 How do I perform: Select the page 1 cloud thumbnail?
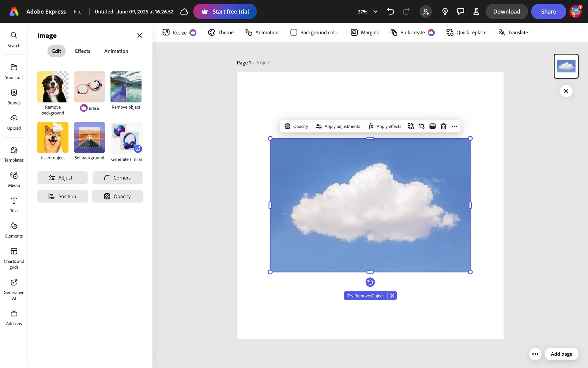566,66
